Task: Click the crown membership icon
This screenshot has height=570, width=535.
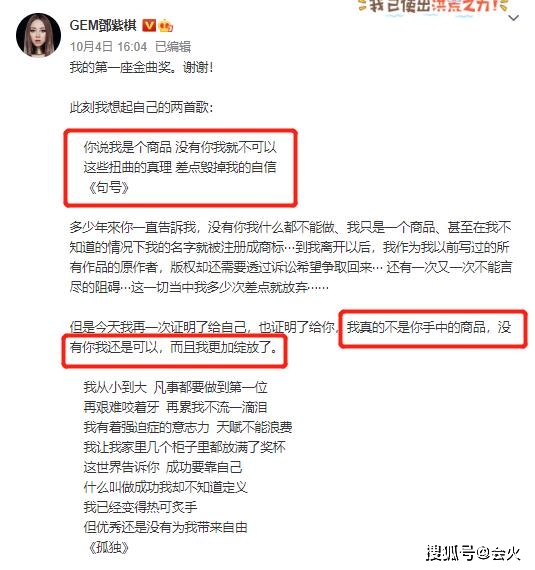Action: tap(166, 26)
